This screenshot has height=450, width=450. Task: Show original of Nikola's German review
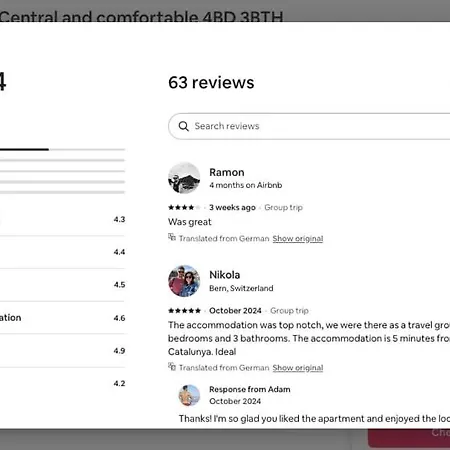tap(298, 368)
